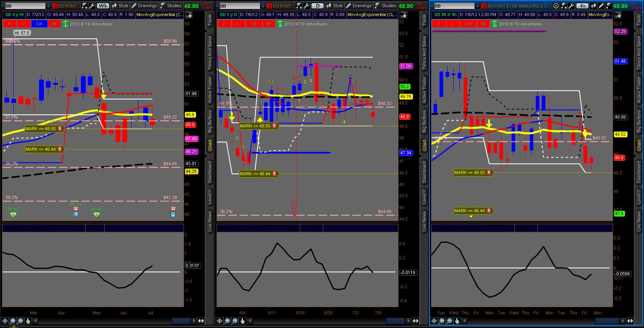Click DD symbol field in 4h chart
The width and height of the screenshot is (644, 328).
[x=454, y=6]
